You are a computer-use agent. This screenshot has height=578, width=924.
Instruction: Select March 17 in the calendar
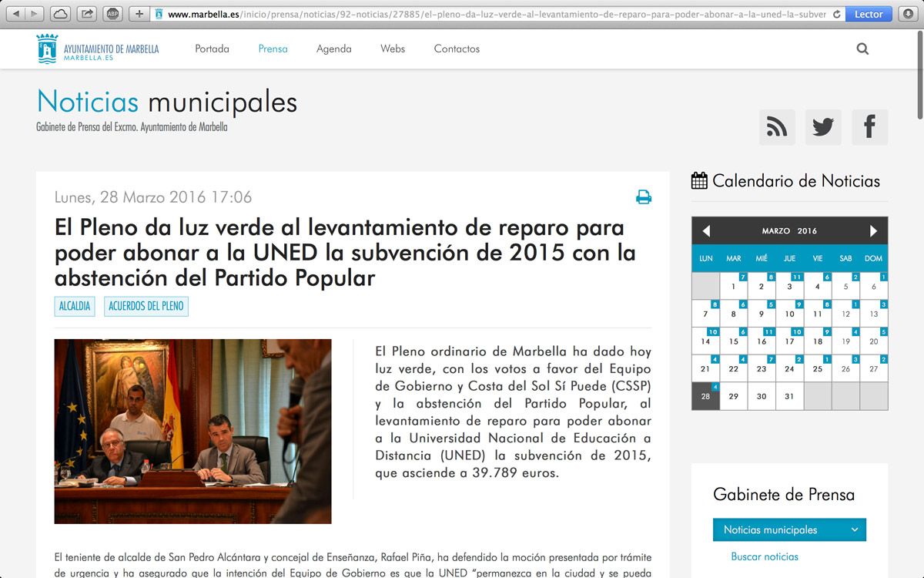(789, 341)
